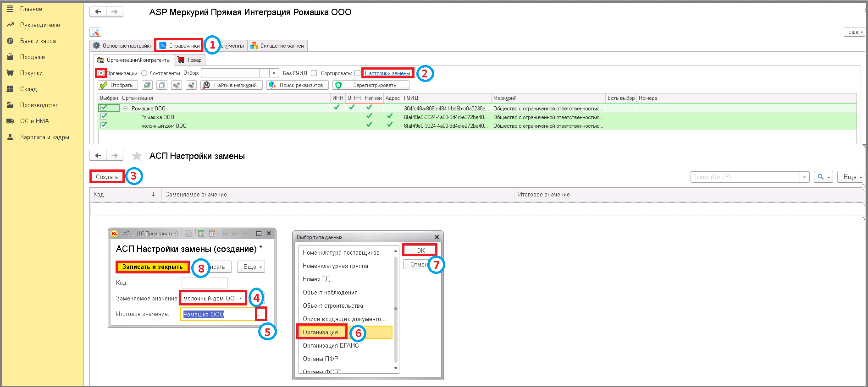Switch to the Товар subtab
The width and height of the screenshot is (868, 387).
click(x=189, y=60)
